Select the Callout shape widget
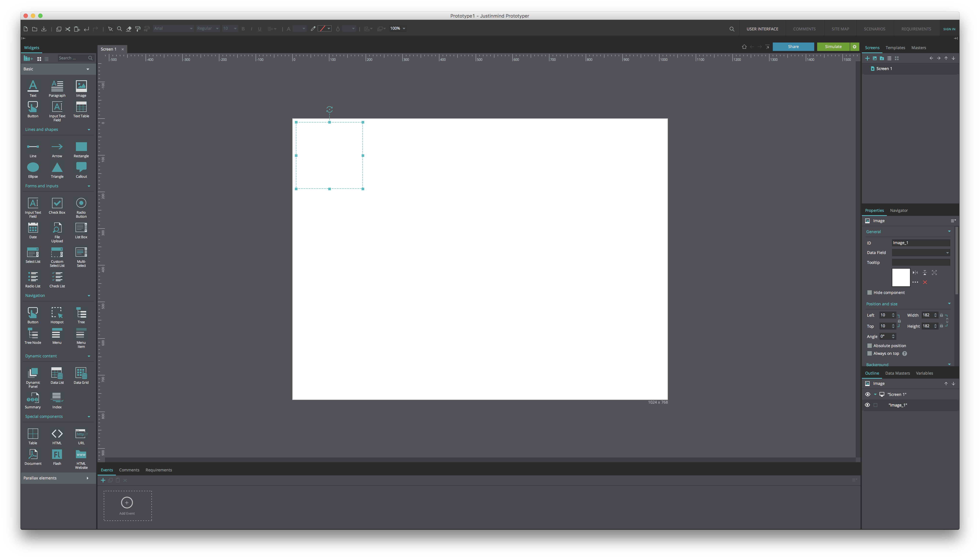980x559 pixels. tap(81, 168)
